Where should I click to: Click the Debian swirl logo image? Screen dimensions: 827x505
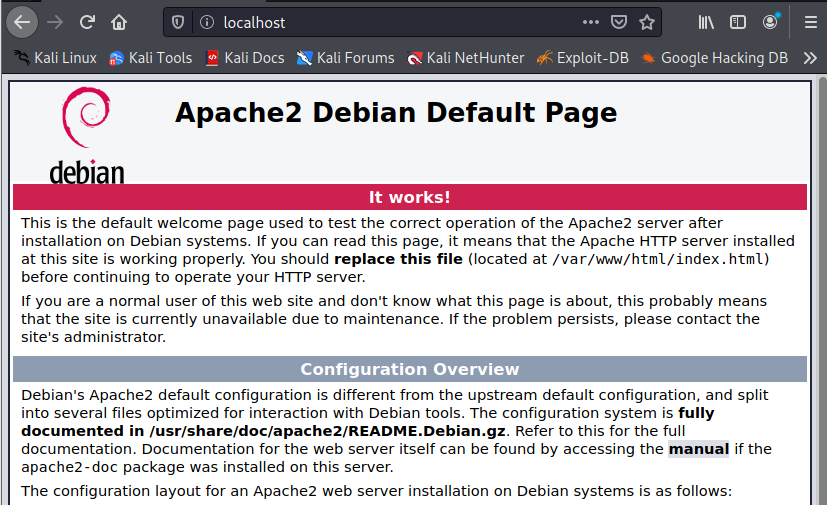86,136
